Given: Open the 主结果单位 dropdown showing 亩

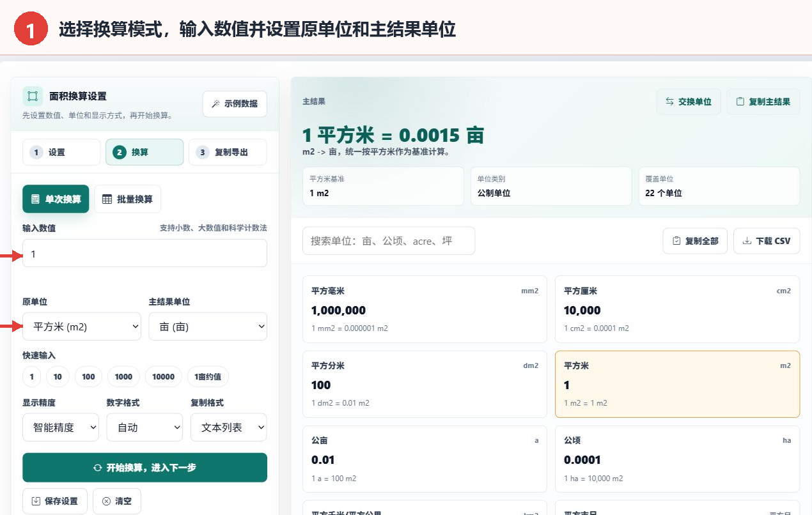Looking at the screenshot, I should (208, 327).
